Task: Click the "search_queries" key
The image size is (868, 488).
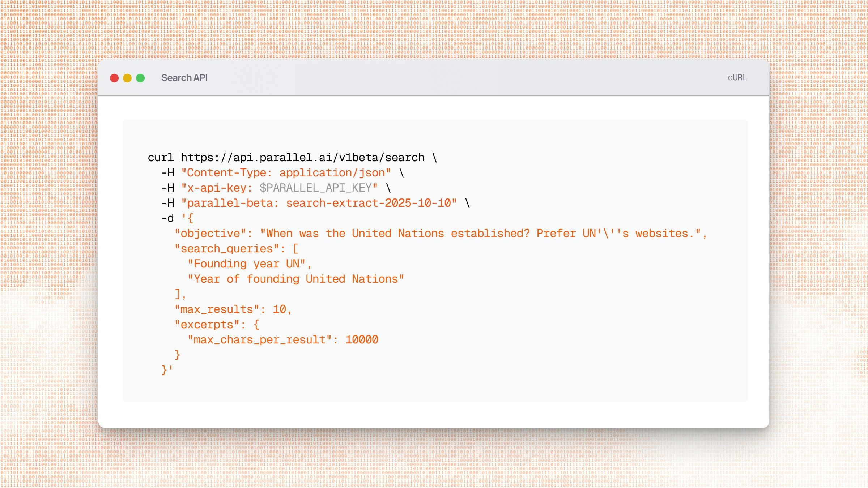Action: coord(226,249)
